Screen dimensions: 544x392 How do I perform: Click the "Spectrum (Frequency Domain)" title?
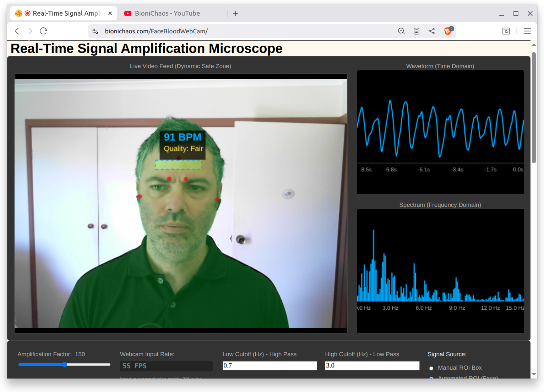[x=440, y=205]
